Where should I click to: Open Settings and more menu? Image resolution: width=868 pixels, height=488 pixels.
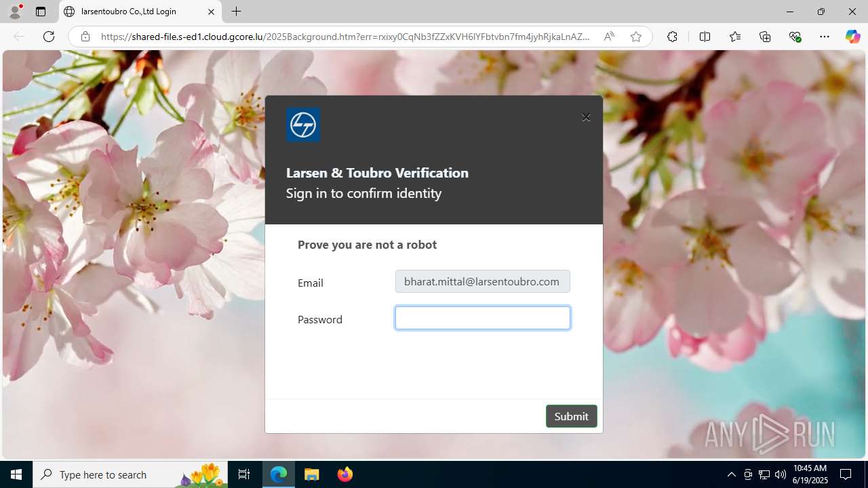(x=825, y=37)
